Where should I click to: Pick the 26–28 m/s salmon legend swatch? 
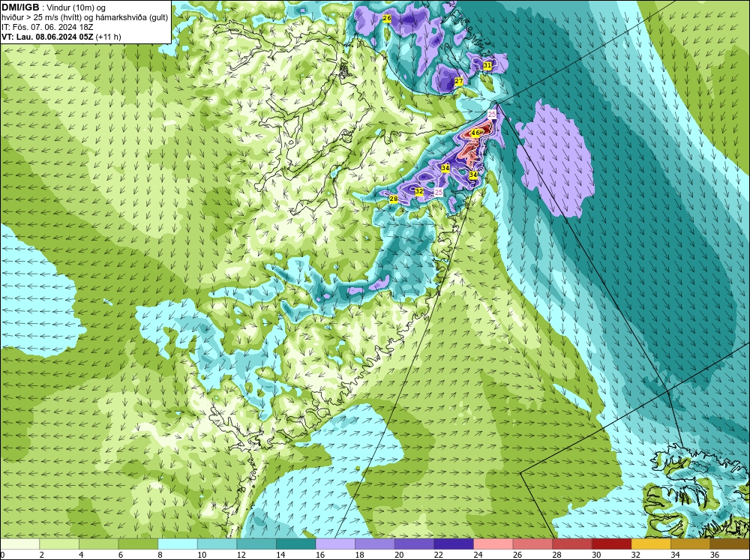coord(532,544)
